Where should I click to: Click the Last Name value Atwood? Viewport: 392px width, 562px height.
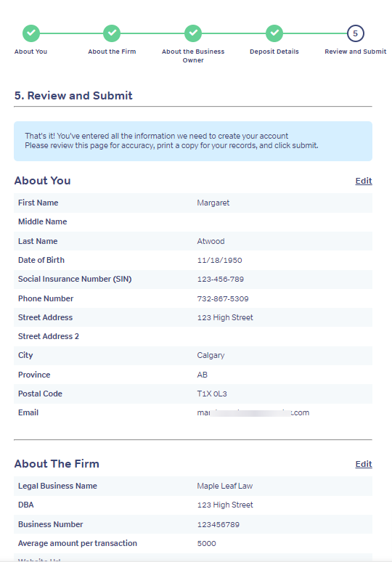click(x=211, y=241)
